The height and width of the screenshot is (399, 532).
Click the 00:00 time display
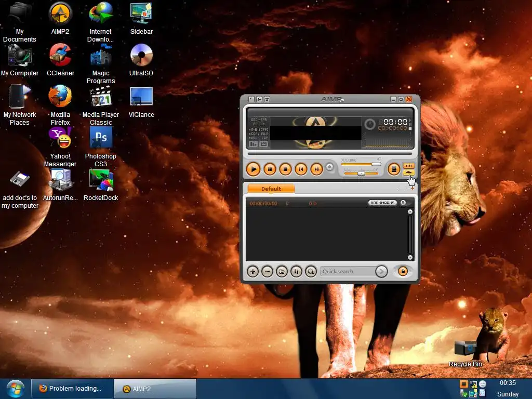(x=395, y=122)
